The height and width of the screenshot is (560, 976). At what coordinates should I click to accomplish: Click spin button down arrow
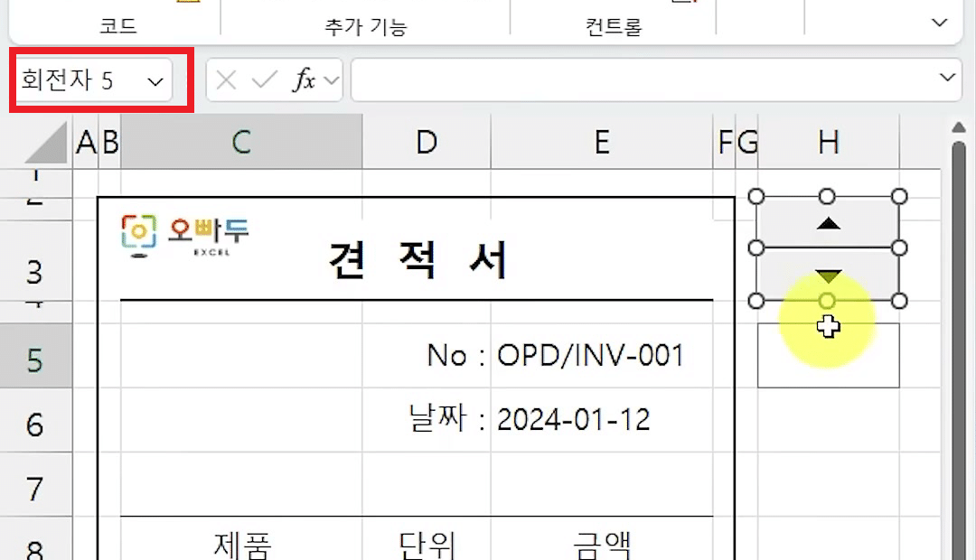tap(828, 275)
